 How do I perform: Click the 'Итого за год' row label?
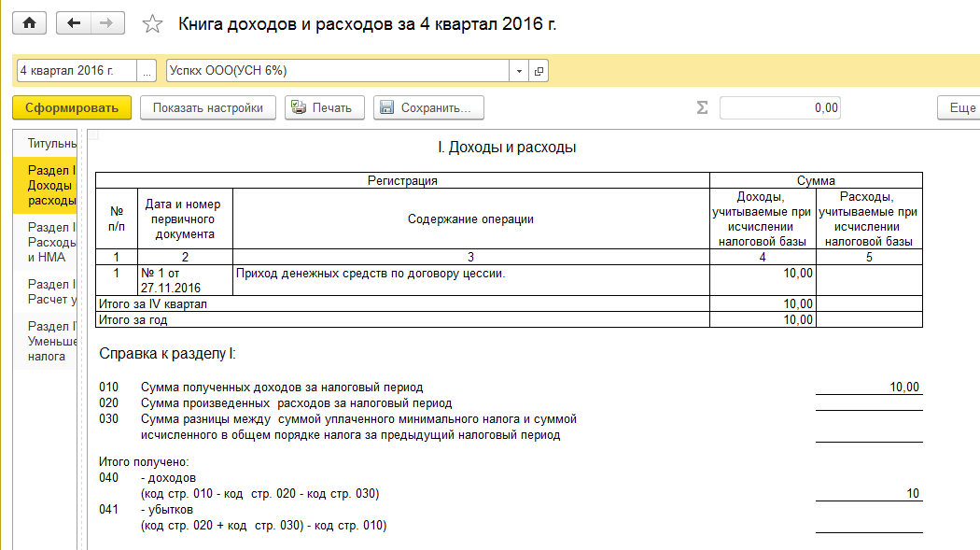click(x=133, y=320)
